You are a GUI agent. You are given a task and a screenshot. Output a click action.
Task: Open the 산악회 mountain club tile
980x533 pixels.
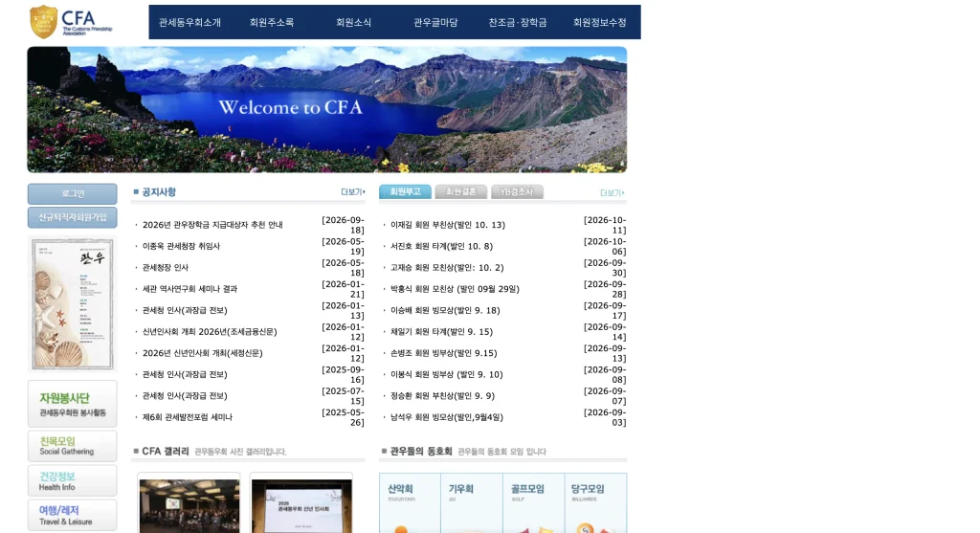(410, 503)
